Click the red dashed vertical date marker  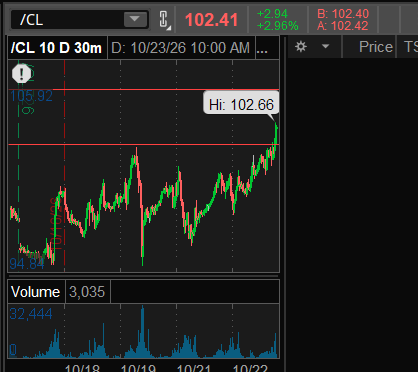[64, 167]
